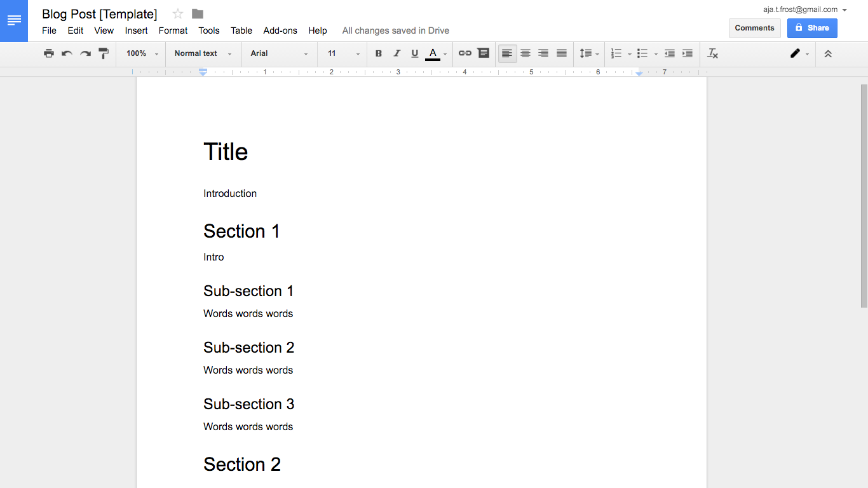Insert a comment from the toolbar
Viewport: 868px width, 488px height.
[484, 53]
